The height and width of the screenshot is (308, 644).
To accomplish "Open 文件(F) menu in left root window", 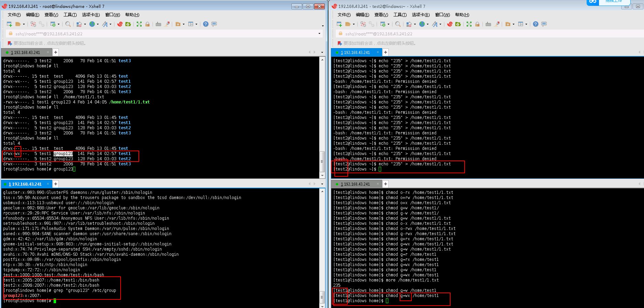I will pyautogui.click(x=14, y=15).
